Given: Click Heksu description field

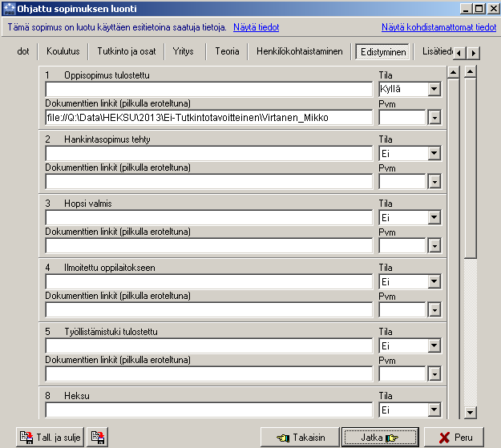Looking at the screenshot, I should pos(209,410).
